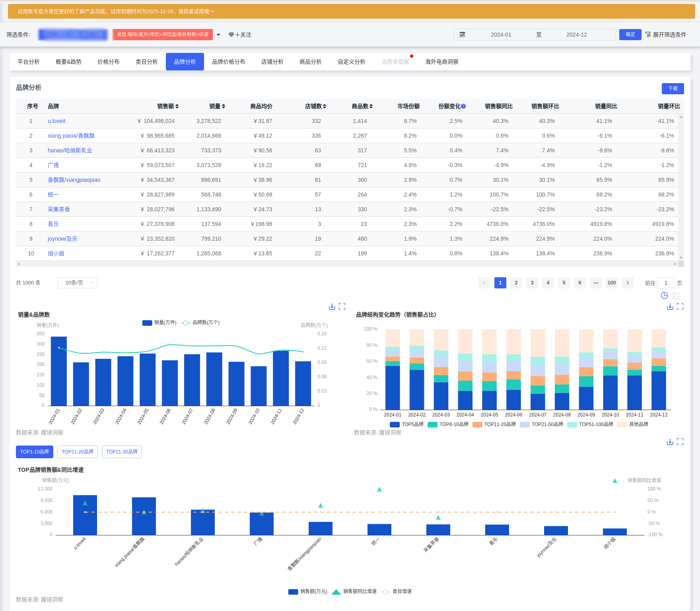Expand 展开筛选条件 filter panel

[x=665, y=35]
